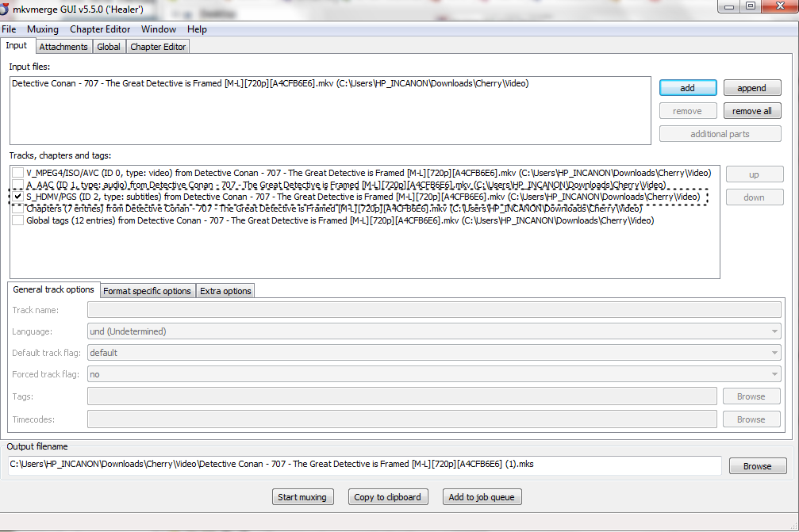
Task: Switch to the Global tab
Action: pyautogui.click(x=109, y=46)
